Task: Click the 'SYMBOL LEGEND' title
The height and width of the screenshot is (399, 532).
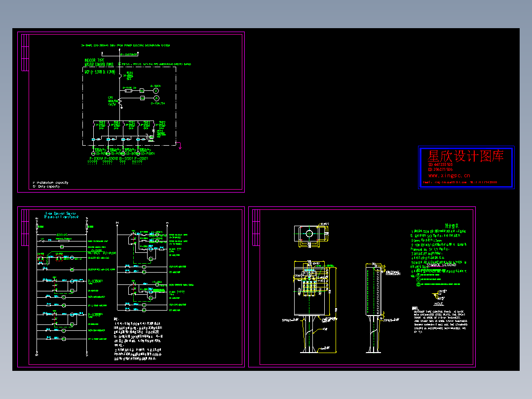Action: tap(441, 265)
